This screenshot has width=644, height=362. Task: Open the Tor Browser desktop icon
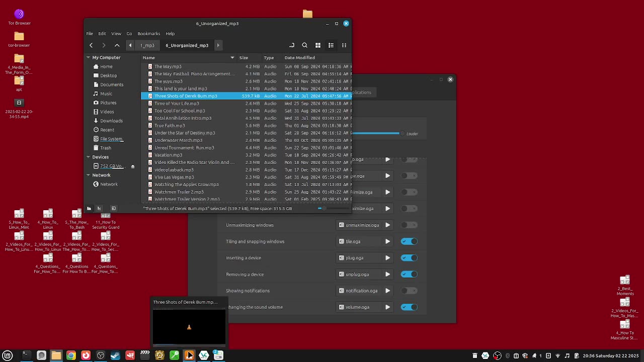coord(19,17)
